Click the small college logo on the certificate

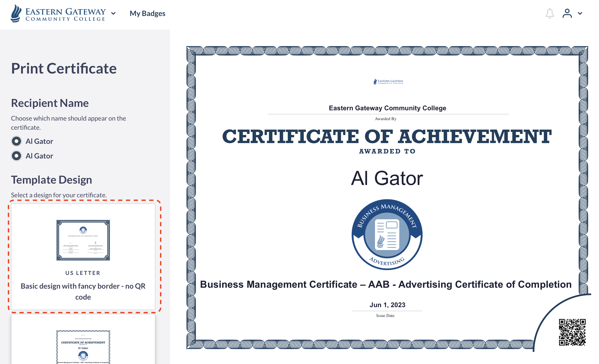point(388,82)
